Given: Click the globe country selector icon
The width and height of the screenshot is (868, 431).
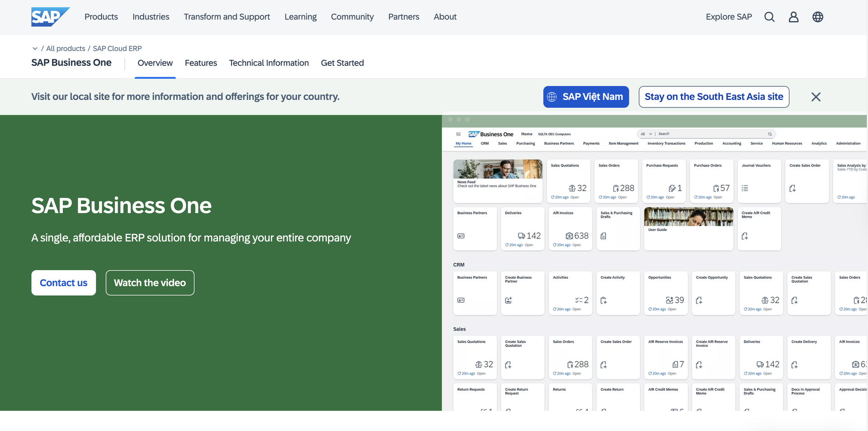Looking at the screenshot, I should point(817,17).
